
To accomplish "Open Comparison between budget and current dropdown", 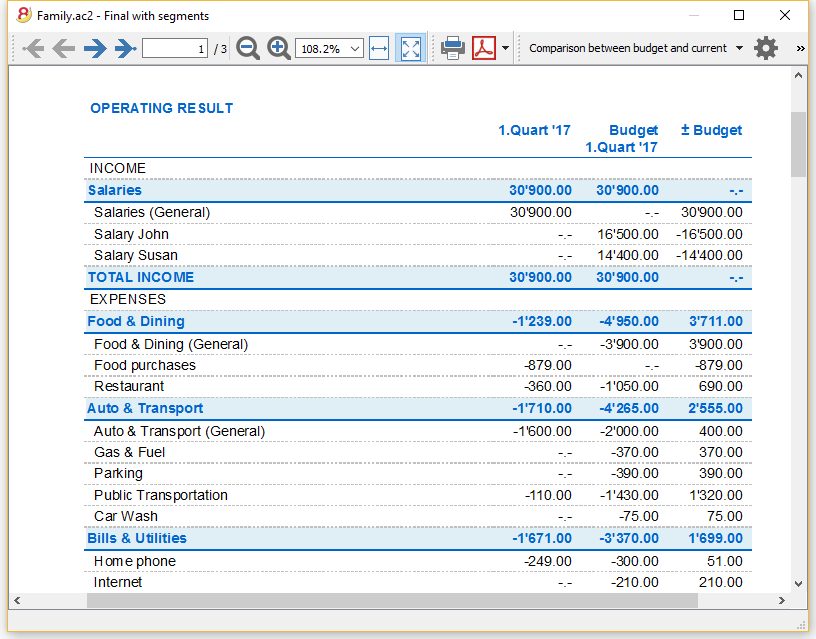I will [636, 48].
